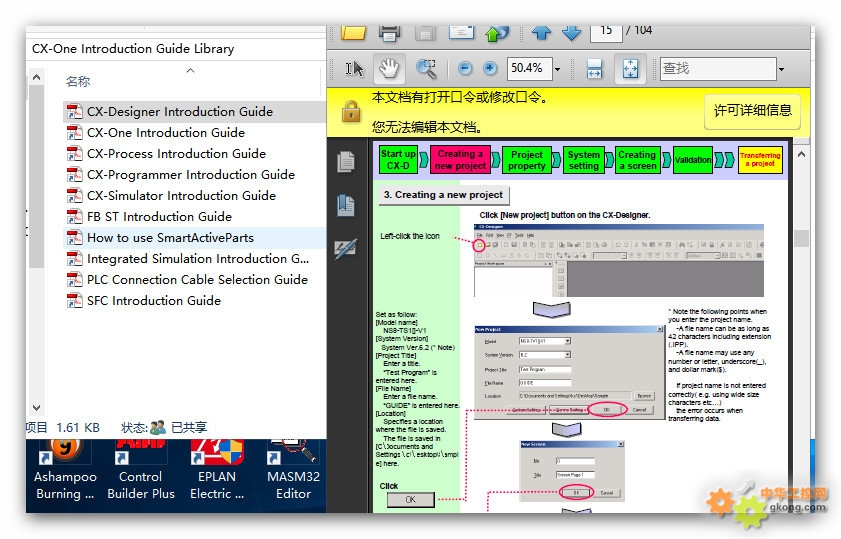The height and width of the screenshot is (539, 841).
Task: Choose the marquee zoom magnifier tool
Action: pyautogui.click(x=426, y=69)
